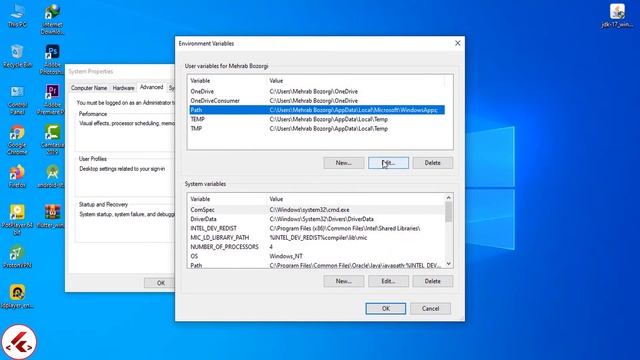The image size is (640, 360).
Task: Launch Firefox desktop shortcut
Action: tap(17, 176)
